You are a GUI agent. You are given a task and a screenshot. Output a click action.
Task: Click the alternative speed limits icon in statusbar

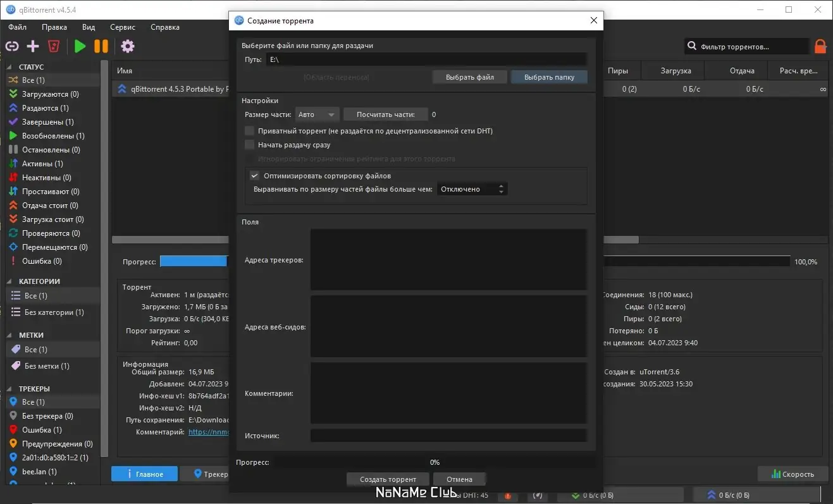(x=536, y=495)
